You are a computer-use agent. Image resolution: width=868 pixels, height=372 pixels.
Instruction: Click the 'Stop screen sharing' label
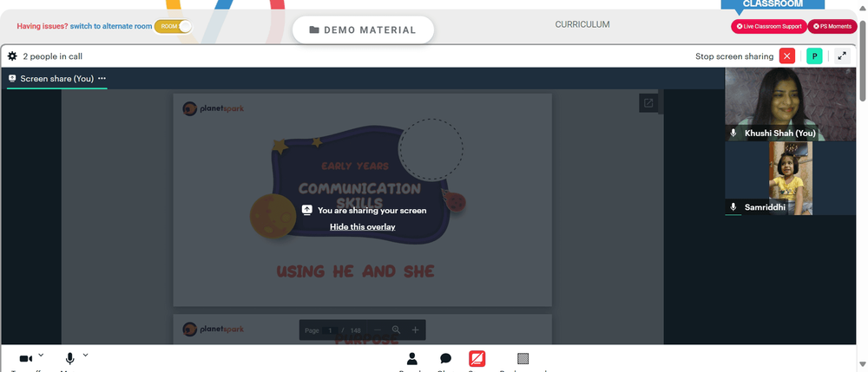click(734, 56)
